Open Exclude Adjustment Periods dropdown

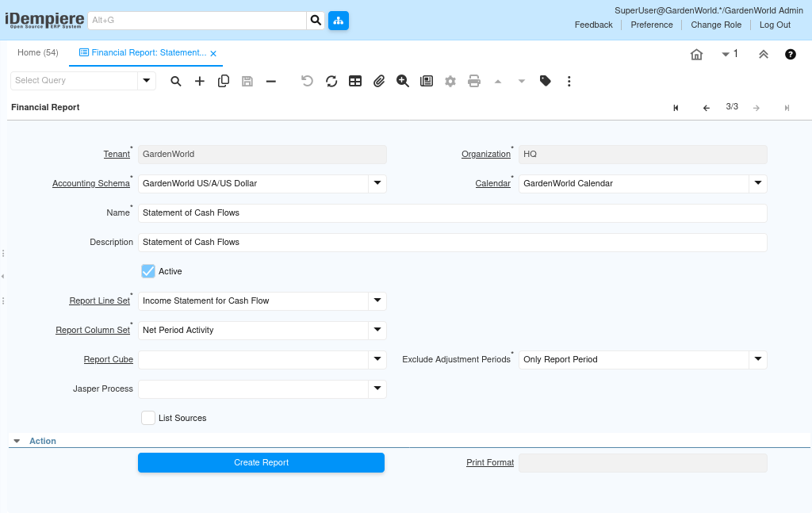coord(758,359)
